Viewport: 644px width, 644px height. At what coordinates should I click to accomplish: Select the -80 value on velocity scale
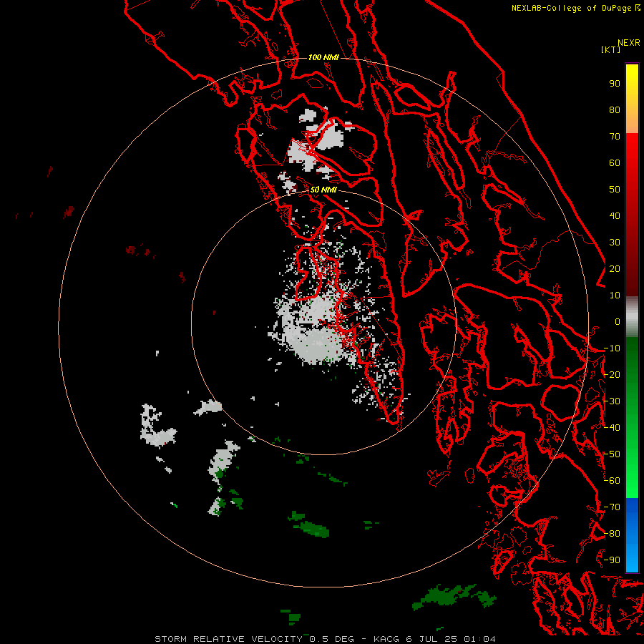point(612,534)
